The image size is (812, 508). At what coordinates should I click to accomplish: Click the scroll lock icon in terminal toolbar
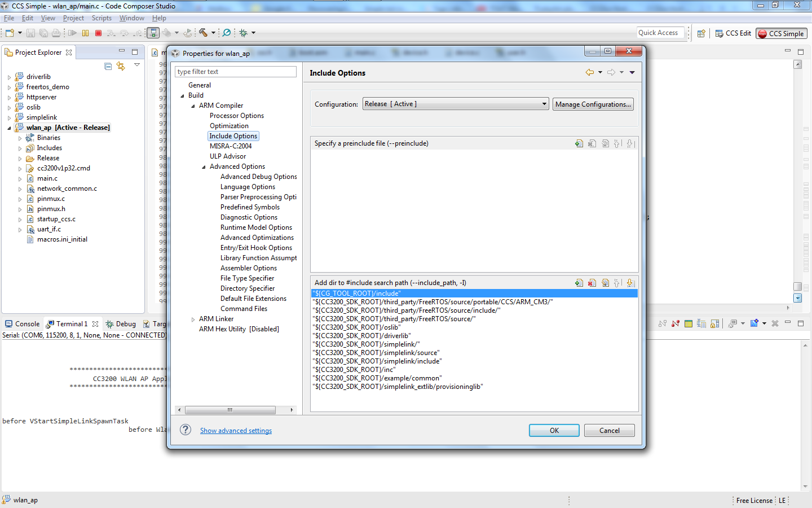[714, 323]
